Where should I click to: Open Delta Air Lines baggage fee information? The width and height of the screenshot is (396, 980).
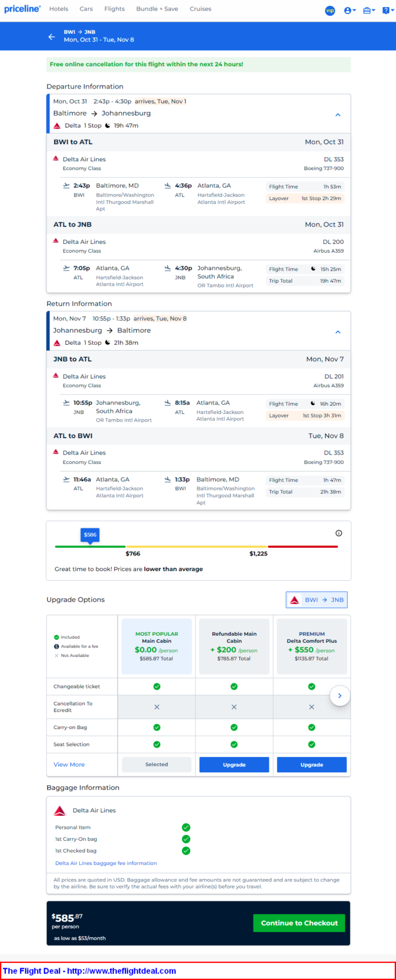(x=106, y=863)
